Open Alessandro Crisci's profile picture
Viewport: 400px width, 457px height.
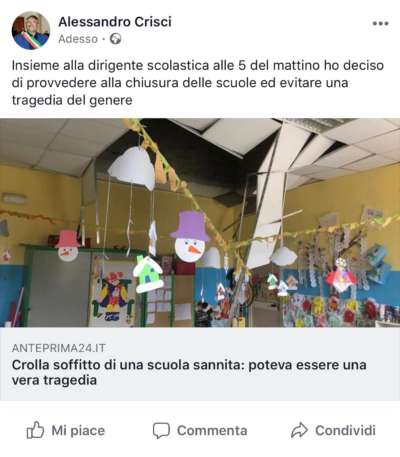(x=31, y=31)
